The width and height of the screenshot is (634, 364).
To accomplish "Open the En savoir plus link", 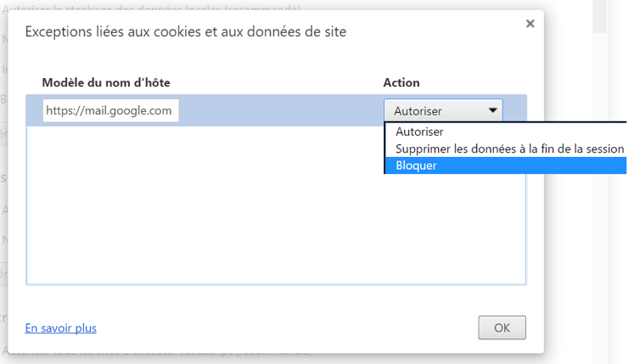I will tap(60, 328).
